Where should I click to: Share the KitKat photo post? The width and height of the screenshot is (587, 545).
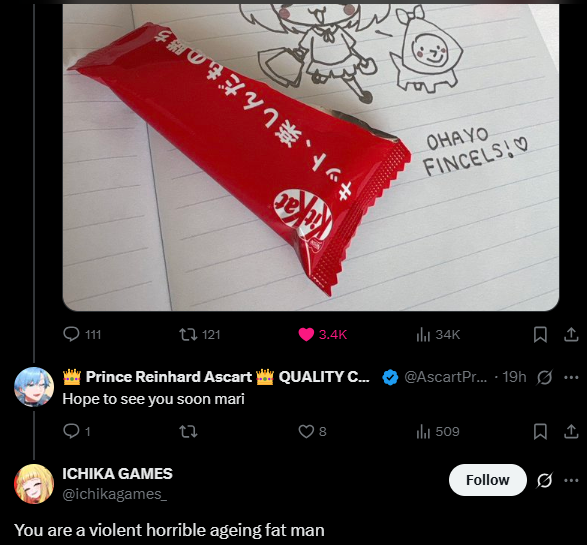[571, 334]
